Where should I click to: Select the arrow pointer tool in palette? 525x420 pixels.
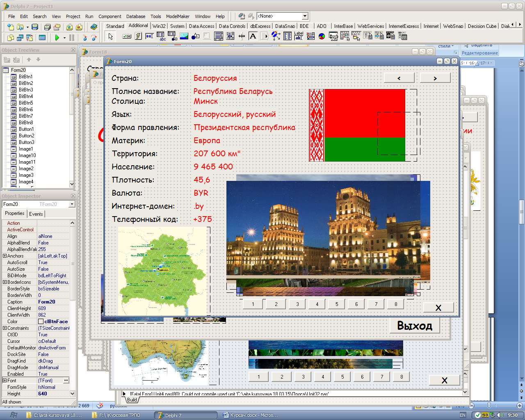pyautogui.click(x=110, y=36)
